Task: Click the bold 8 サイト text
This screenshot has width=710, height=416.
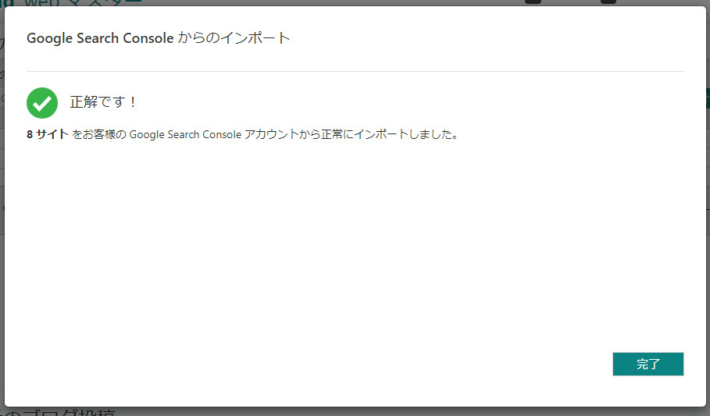Action: [47, 134]
